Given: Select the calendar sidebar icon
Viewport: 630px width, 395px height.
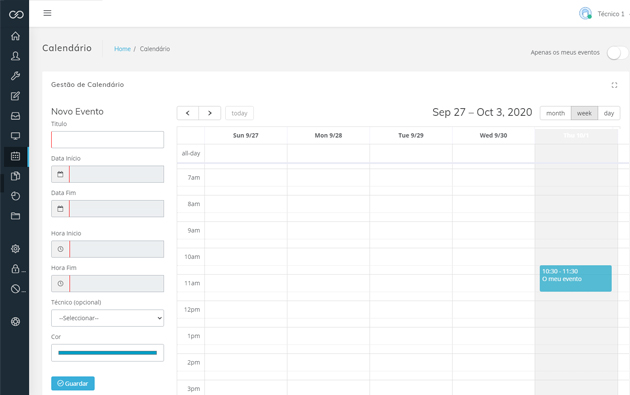Looking at the screenshot, I should [15, 156].
